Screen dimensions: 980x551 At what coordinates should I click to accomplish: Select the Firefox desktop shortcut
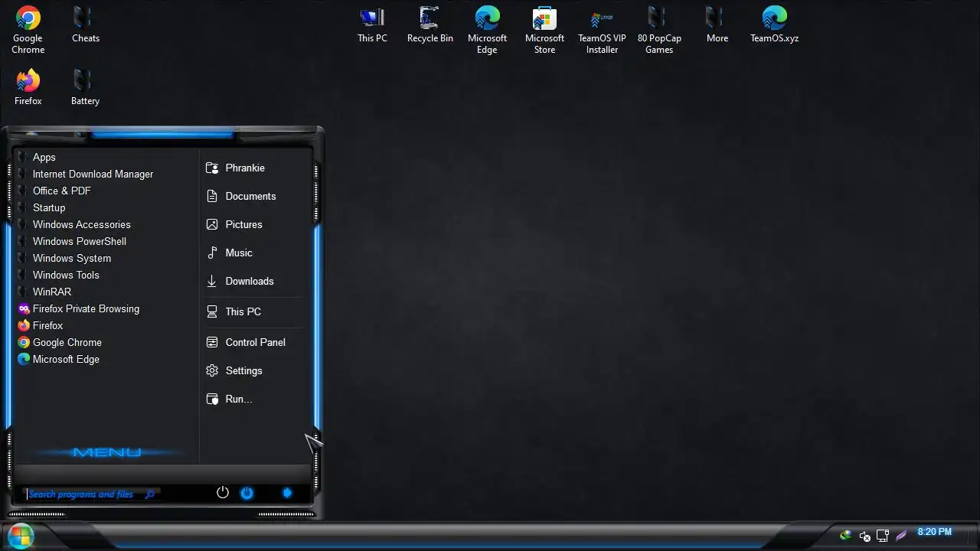coord(28,87)
